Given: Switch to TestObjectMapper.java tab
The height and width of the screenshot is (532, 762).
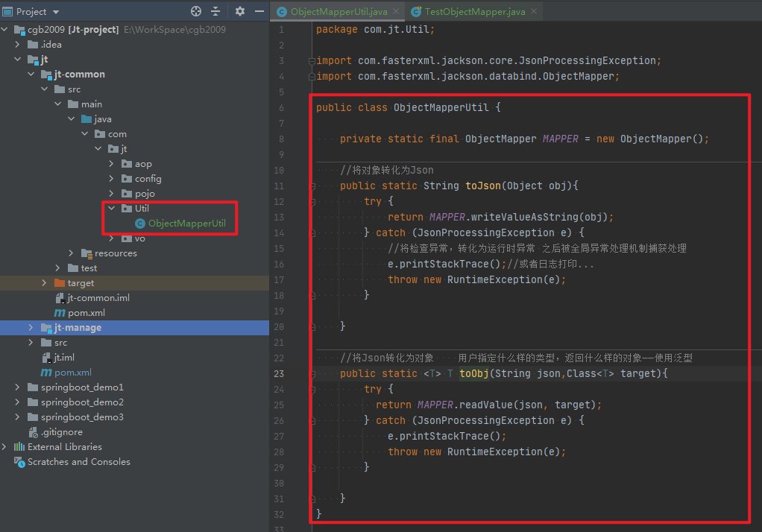Looking at the screenshot, I should pos(475,12).
